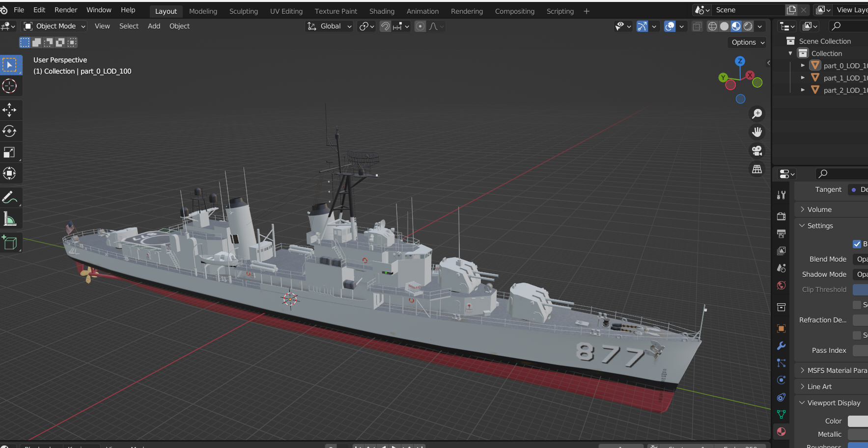Toggle X-ray mode
868x448 pixels.
(697, 26)
